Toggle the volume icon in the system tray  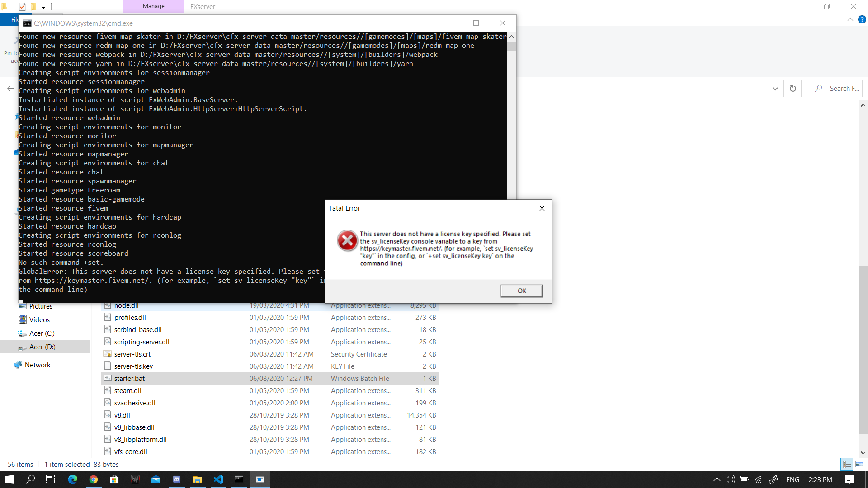coord(730,479)
